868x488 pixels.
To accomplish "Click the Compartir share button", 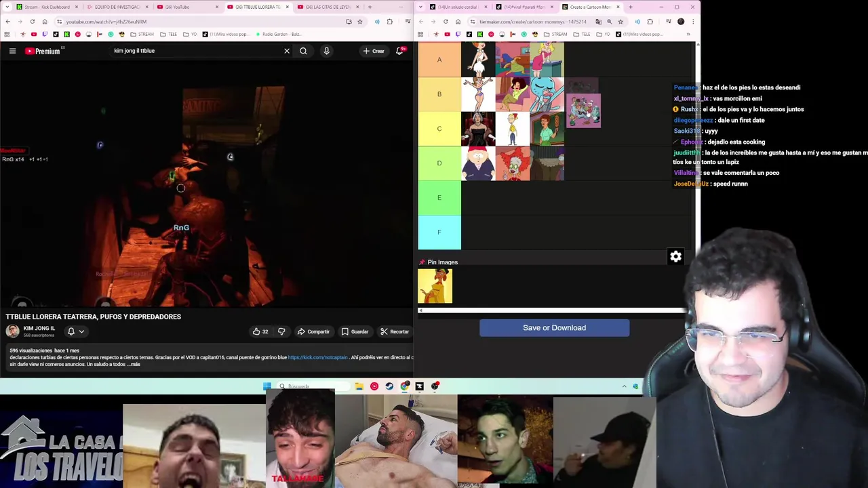I will pos(313,331).
